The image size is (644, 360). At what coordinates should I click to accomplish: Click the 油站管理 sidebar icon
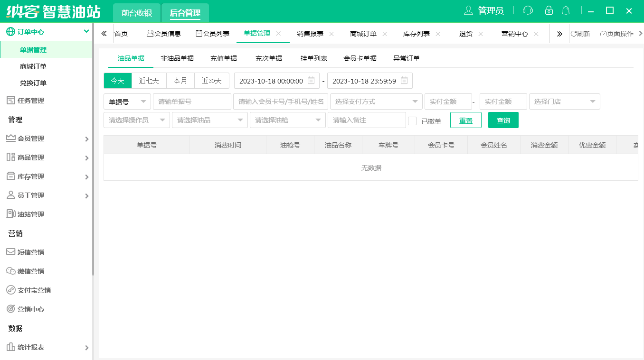10,214
